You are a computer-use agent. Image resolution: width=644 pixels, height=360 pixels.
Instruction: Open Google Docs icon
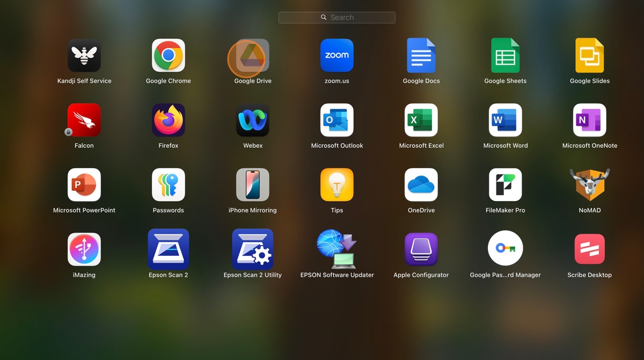point(421,55)
